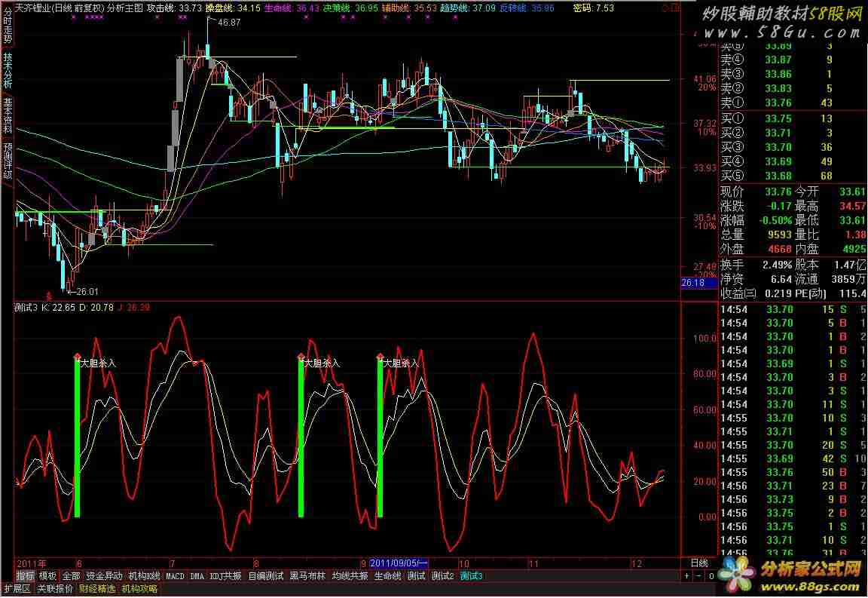The height and width of the screenshot is (598, 868).
Task: Click the PE(动) 115.4 value
Action: pyautogui.click(x=852, y=294)
